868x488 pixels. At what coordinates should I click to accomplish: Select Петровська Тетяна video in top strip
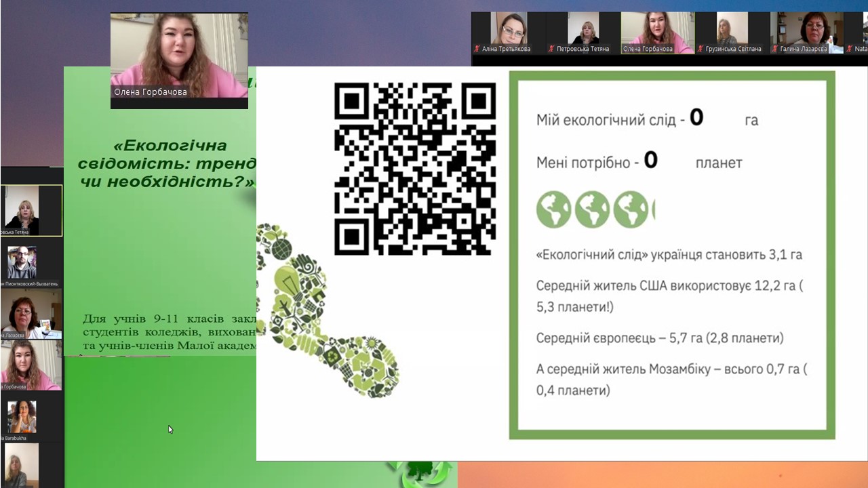click(x=583, y=29)
